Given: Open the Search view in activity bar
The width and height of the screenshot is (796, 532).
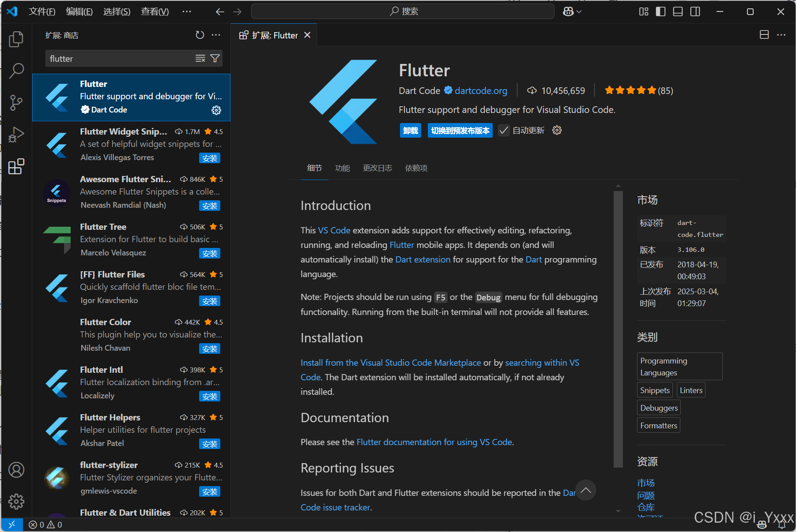Looking at the screenshot, I should point(16,71).
